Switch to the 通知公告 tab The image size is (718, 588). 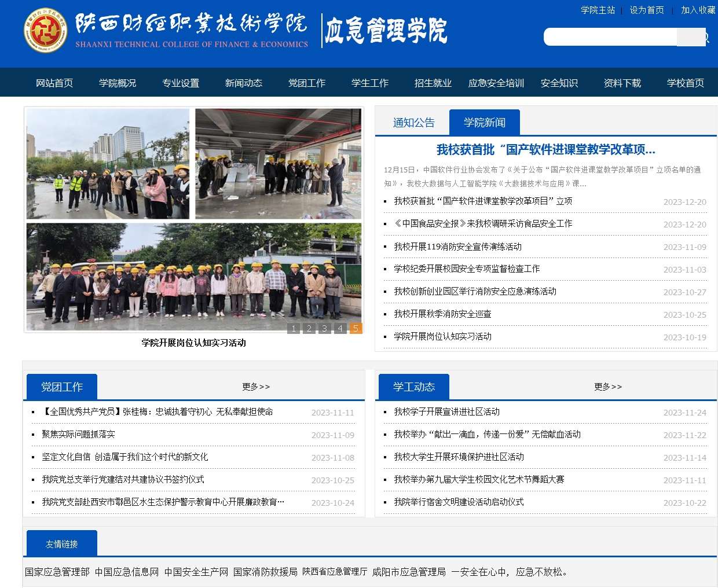pos(413,123)
